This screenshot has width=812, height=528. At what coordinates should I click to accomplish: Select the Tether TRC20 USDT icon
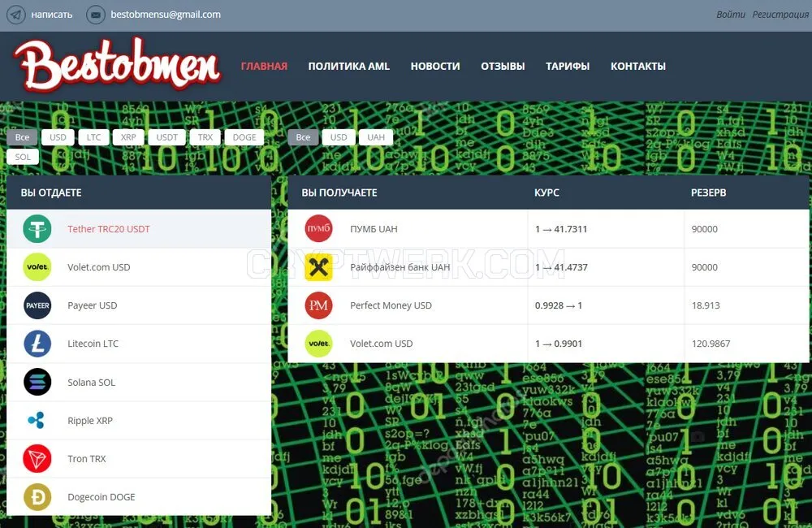(x=37, y=229)
